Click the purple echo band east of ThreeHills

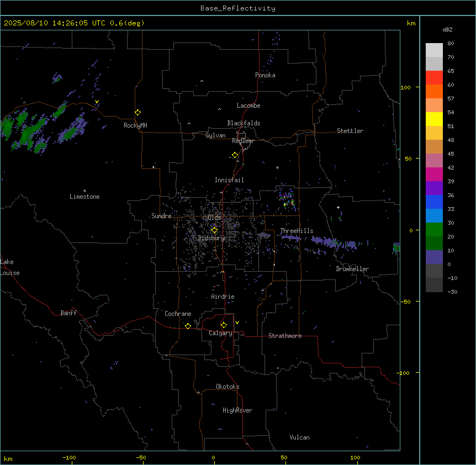334,242
